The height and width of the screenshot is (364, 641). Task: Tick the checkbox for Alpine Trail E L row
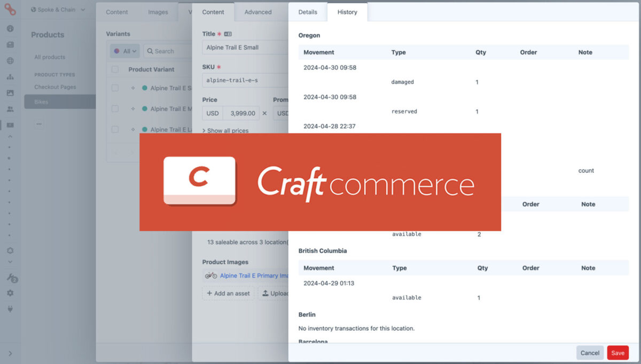click(115, 130)
